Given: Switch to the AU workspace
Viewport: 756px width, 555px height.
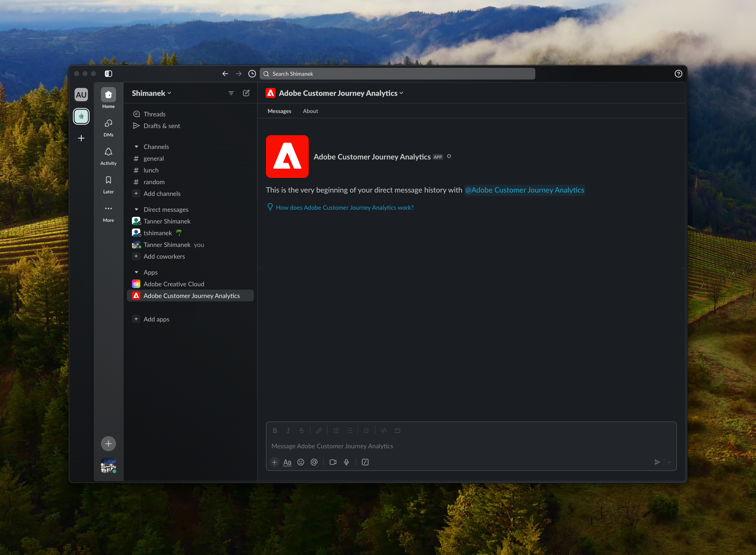Looking at the screenshot, I should [x=81, y=95].
